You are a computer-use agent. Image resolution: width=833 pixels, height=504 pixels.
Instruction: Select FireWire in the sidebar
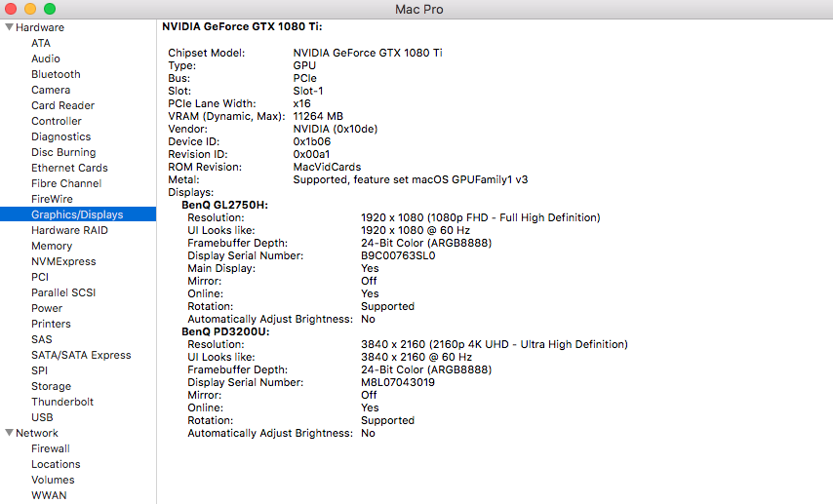click(52, 199)
